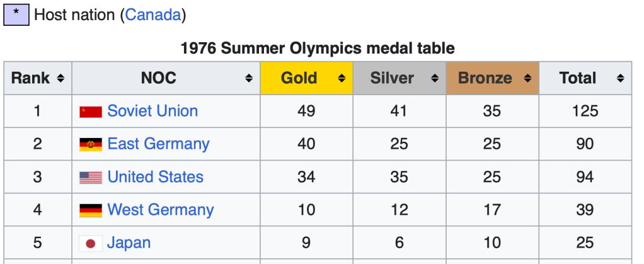Click the Gold header label
The image size is (644, 264).
(x=299, y=79)
